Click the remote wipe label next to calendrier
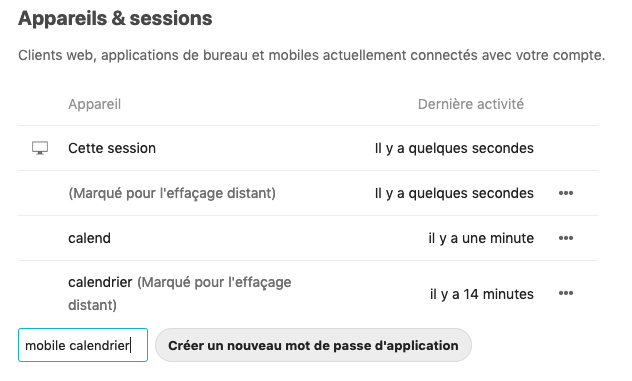The width and height of the screenshot is (632, 381). [x=180, y=293]
